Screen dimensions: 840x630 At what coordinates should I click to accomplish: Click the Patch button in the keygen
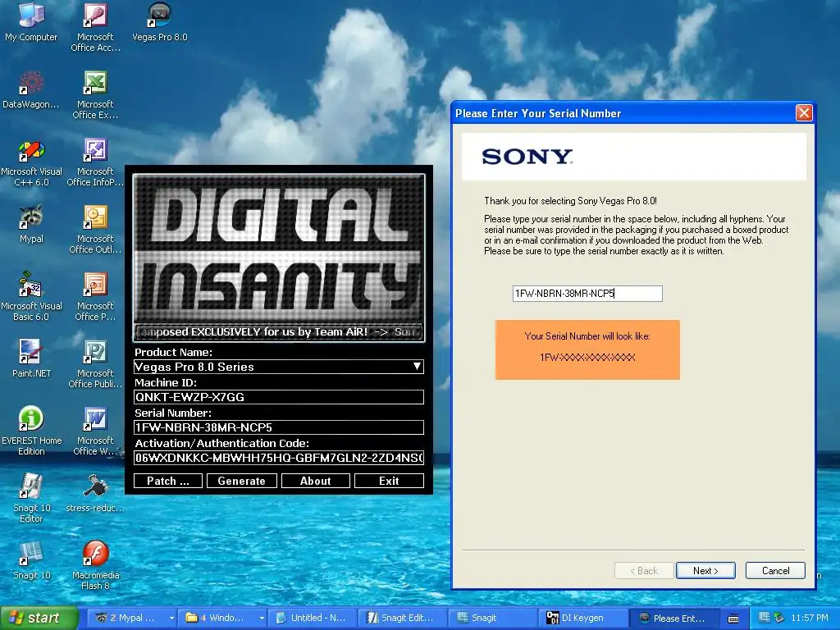[168, 481]
